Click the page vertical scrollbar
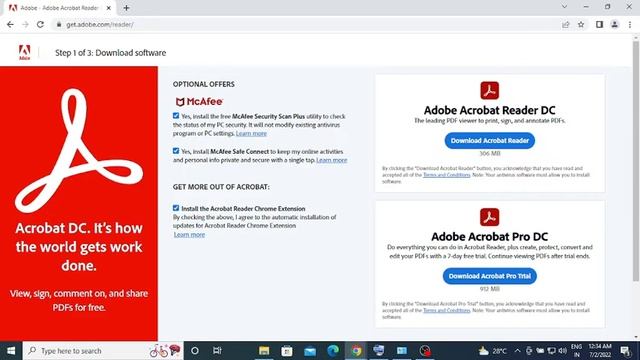 point(636,161)
